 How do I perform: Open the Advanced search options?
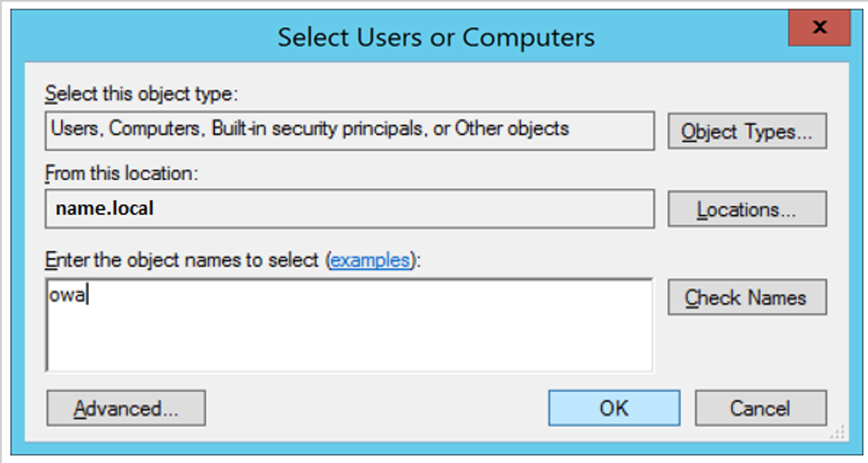[126, 409]
